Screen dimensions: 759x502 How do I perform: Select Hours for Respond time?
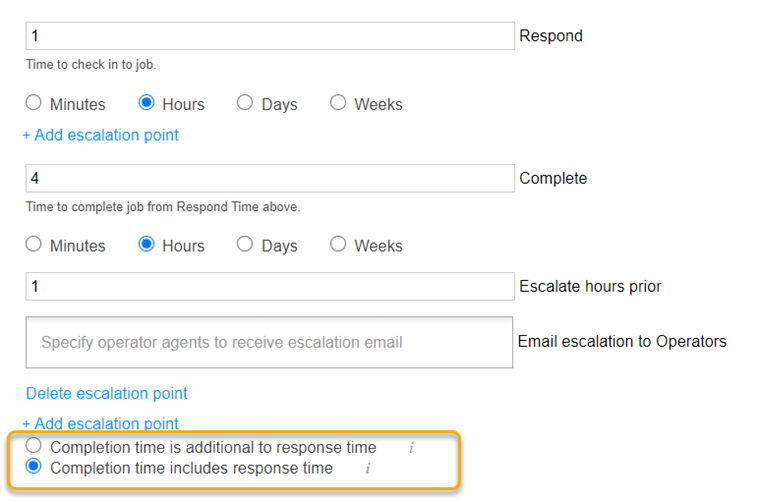point(147,103)
